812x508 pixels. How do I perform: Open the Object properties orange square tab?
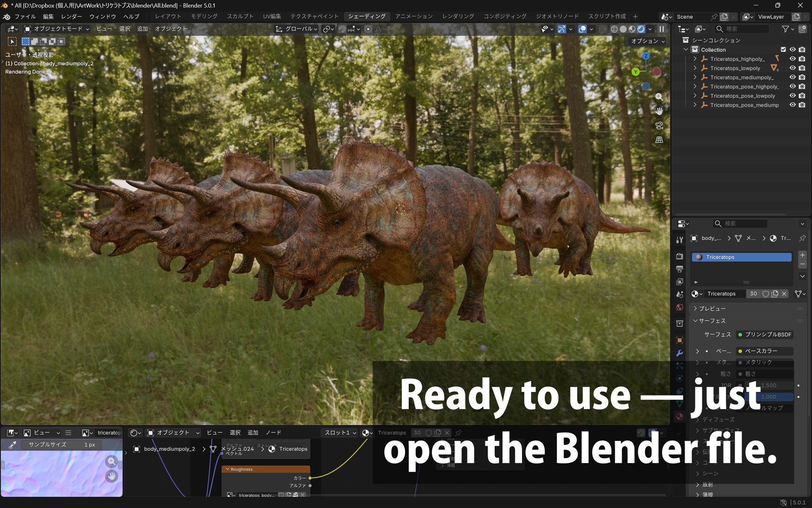679,340
